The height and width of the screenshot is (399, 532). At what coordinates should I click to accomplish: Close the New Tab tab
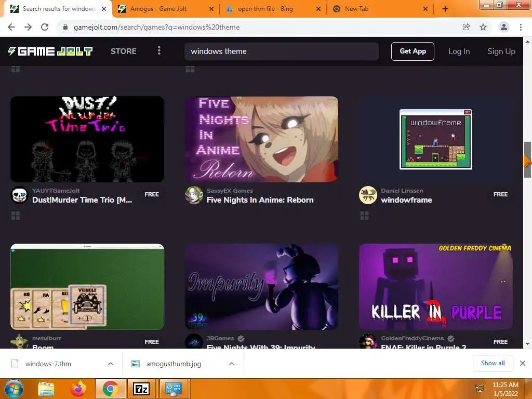coord(425,9)
